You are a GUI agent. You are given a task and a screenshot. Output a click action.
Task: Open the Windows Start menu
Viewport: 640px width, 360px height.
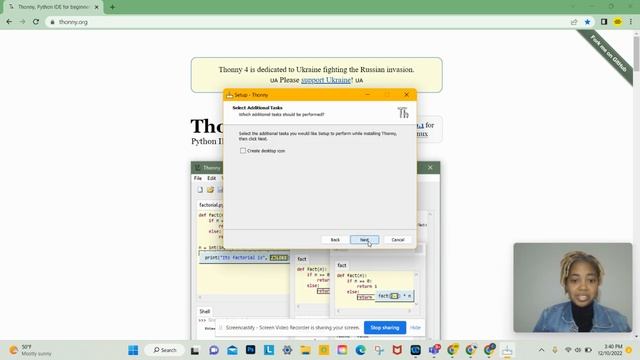click(133, 350)
